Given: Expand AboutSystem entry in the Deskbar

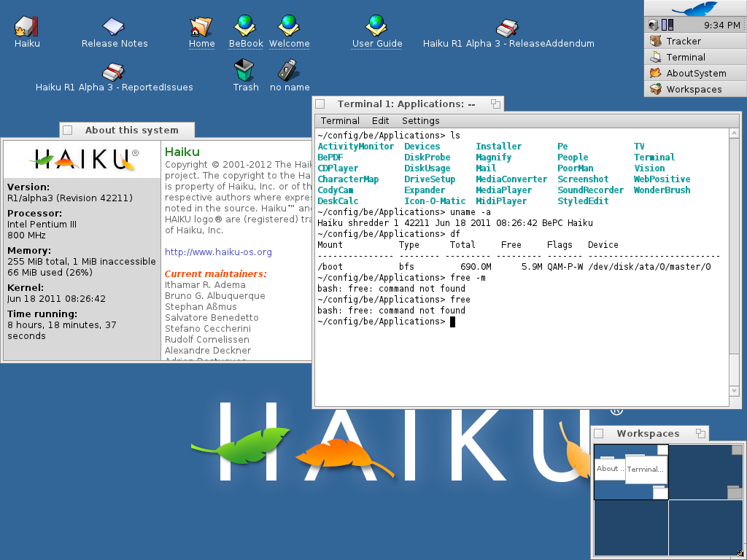Looking at the screenshot, I should [695, 74].
